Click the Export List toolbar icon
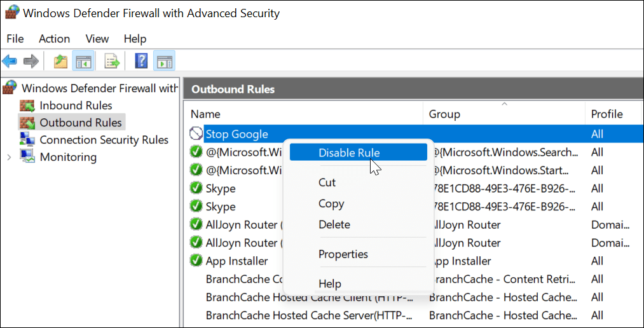644x328 pixels. 113,61
